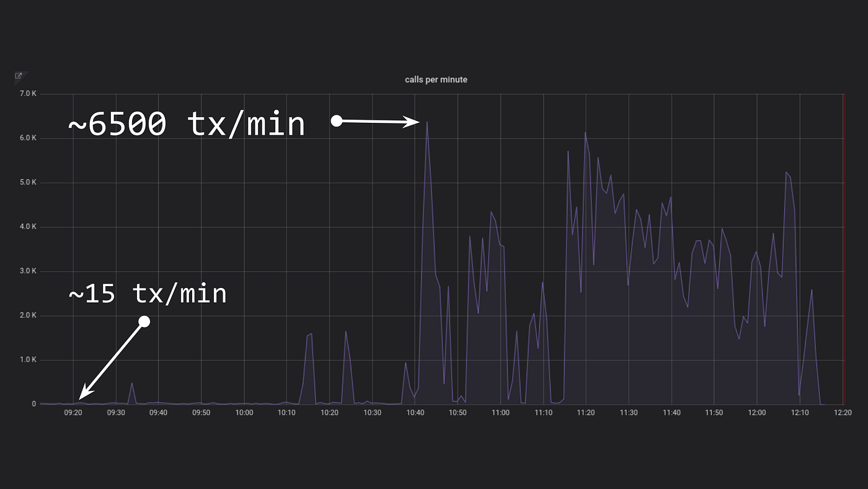This screenshot has width=868, height=489.
Task: Click the 11:00 time axis label
Action: 501,413
